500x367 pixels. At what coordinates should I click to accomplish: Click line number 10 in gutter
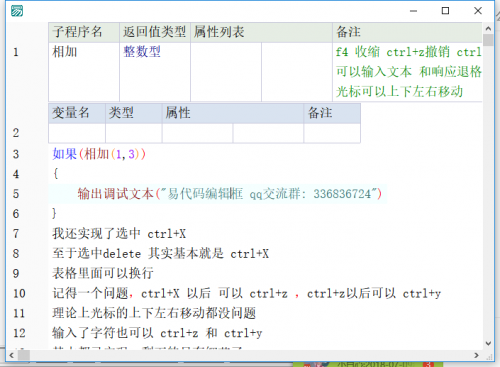point(19,293)
